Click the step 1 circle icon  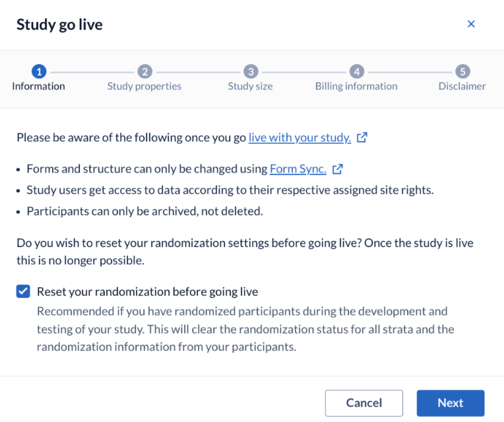pos(39,71)
